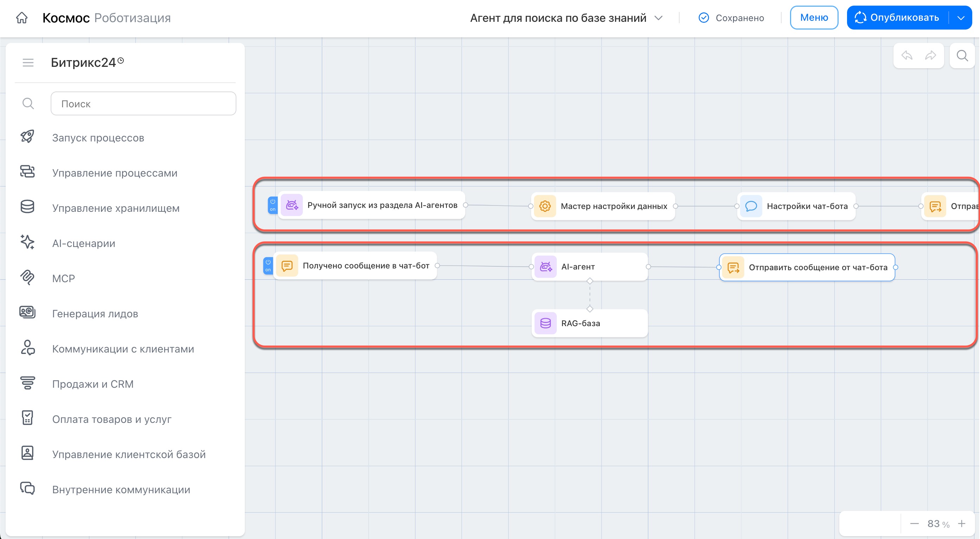Click the undo arrow on canvas toolbar

coord(907,56)
